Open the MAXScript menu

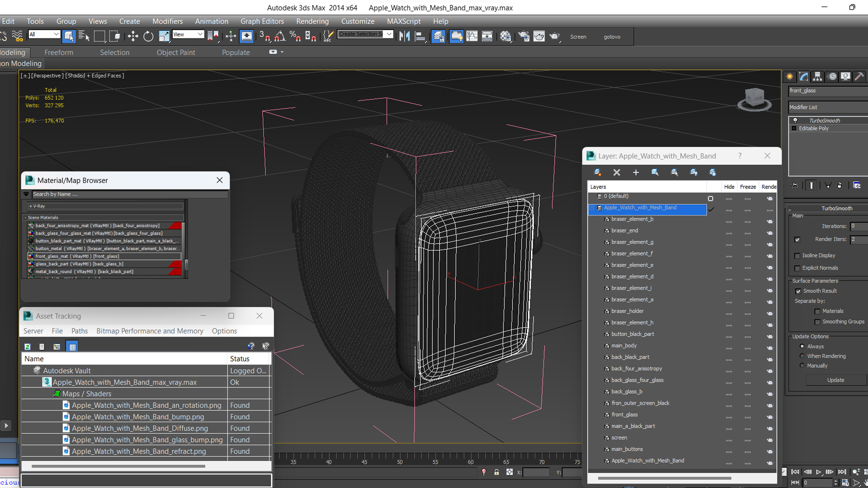pyautogui.click(x=404, y=21)
